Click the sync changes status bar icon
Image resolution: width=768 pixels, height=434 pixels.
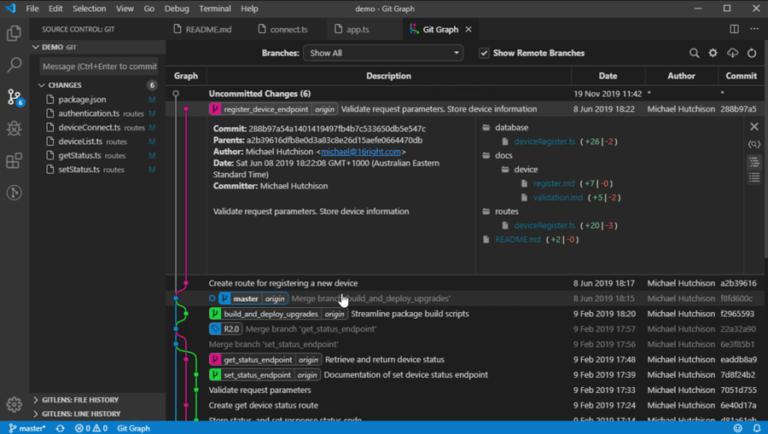tap(60, 428)
